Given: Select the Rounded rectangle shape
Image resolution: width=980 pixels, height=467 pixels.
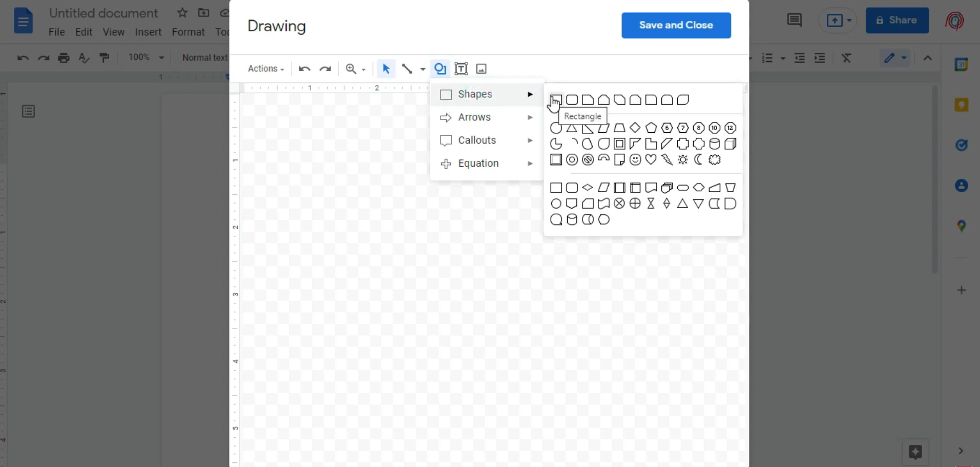Looking at the screenshot, I should point(572,99).
